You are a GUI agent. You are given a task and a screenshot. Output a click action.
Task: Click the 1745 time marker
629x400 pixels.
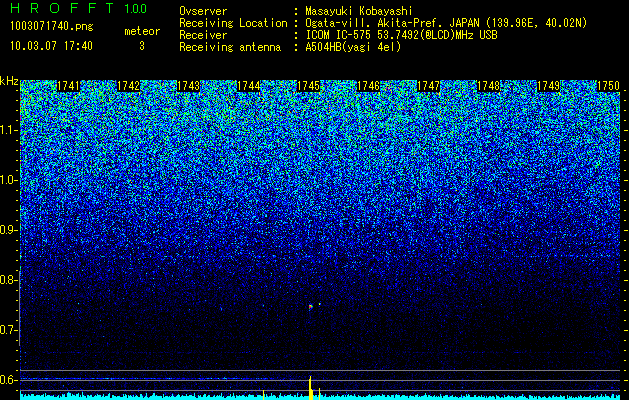tap(308, 86)
